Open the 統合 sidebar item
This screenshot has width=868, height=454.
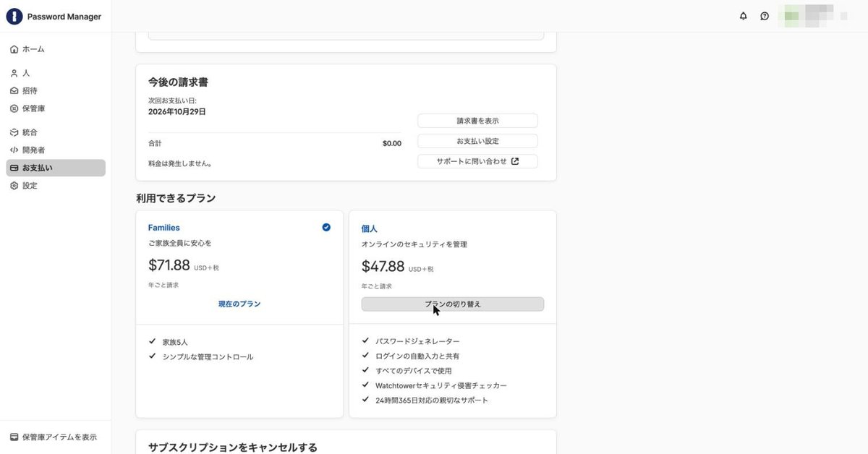[56, 132]
